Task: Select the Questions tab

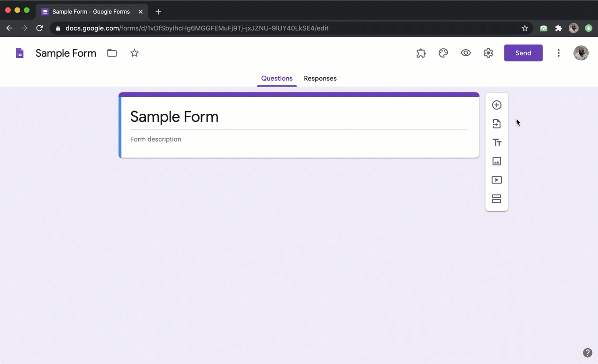Action: click(277, 78)
